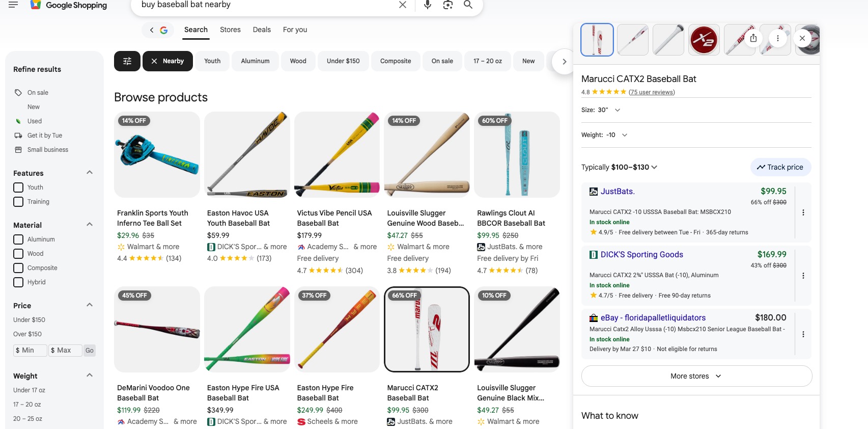This screenshot has height=429, width=868.
Task: Collapse the Features section
Action: coord(90,173)
